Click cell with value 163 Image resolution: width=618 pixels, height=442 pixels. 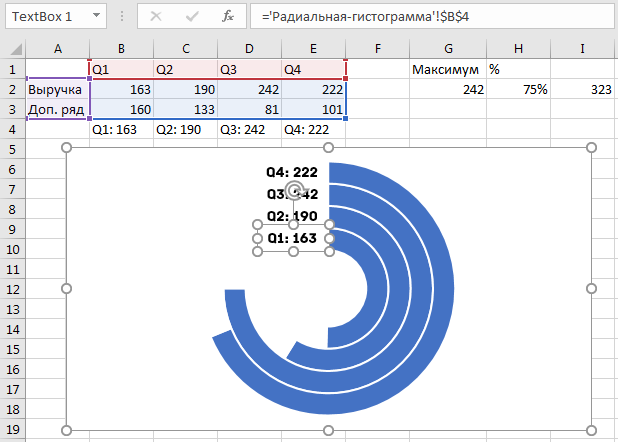tap(121, 90)
